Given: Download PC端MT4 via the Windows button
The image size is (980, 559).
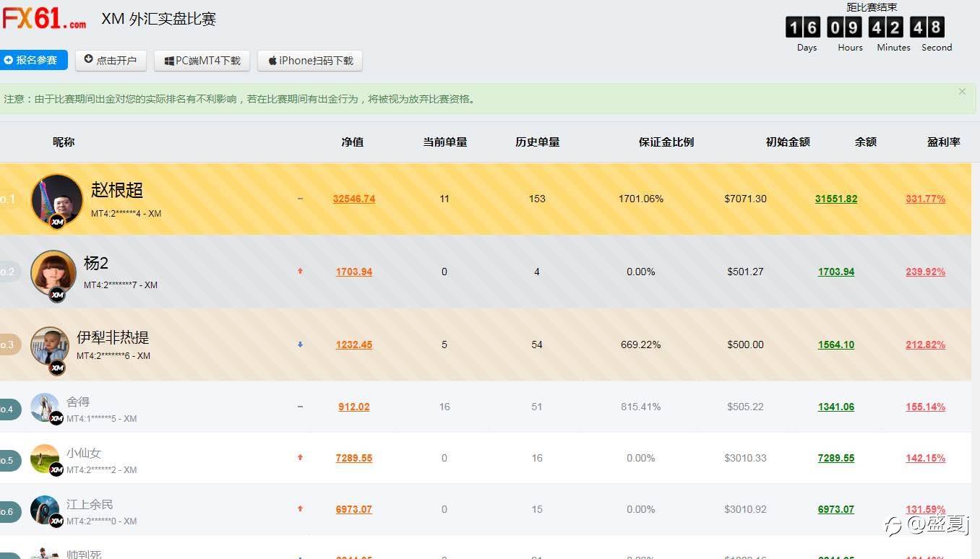Looking at the screenshot, I should [x=202, y=61].
